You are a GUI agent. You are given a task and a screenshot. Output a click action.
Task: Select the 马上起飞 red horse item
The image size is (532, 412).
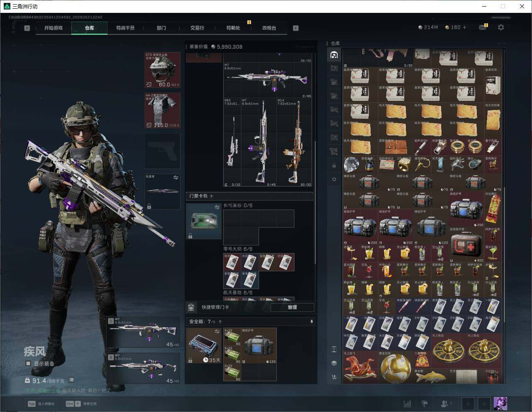(360, 368)
